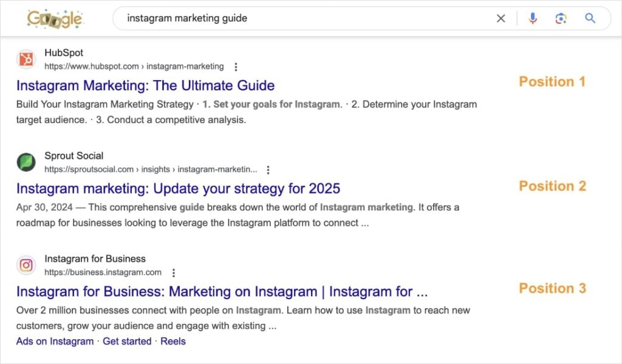Open the three-dot menu on Sprout Social result
This screenshot has height=364, width=622.
(x=268, y=170)
